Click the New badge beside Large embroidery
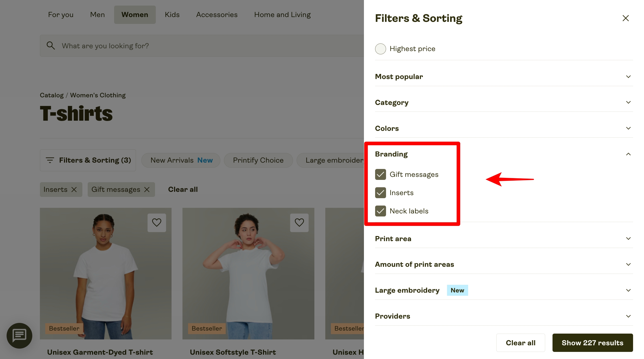 click(x=457, y=290)
